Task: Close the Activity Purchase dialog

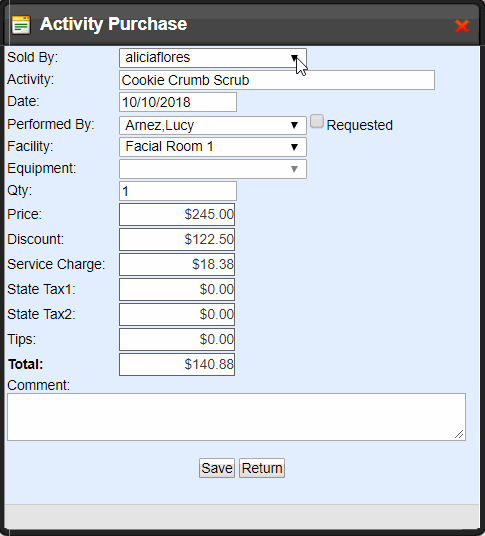Action: pyautogui.click(x=462, y=26)
